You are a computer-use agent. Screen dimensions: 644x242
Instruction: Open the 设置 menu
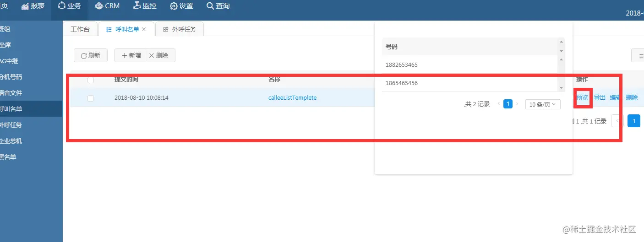181,6
